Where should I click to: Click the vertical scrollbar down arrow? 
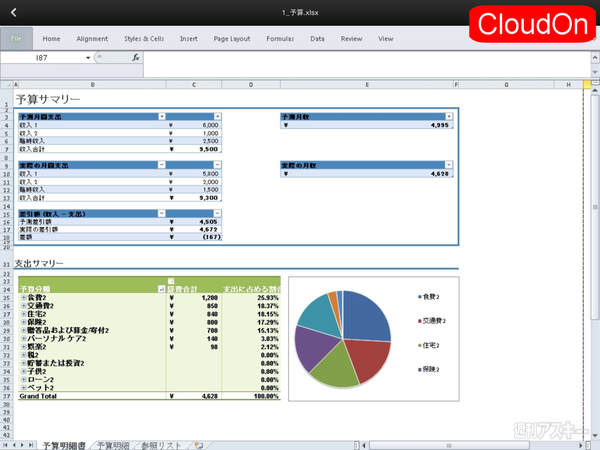[595, 435]
